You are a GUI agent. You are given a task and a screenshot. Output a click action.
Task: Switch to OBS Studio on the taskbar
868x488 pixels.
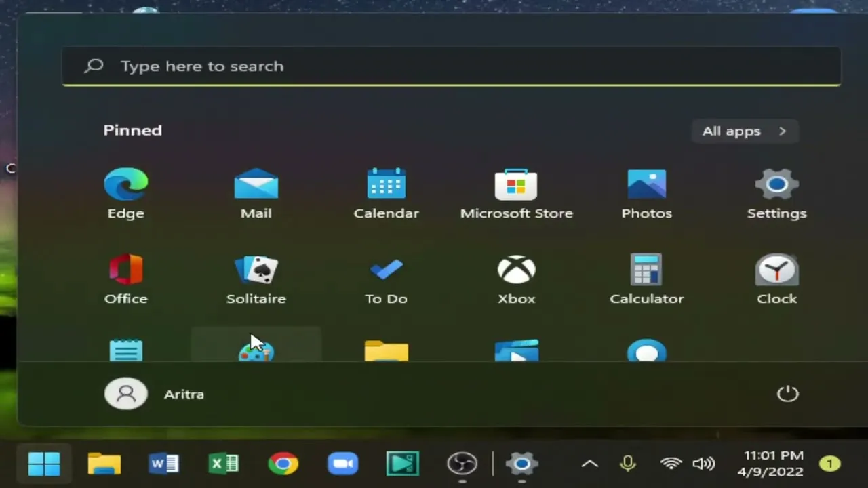(462, 464)
